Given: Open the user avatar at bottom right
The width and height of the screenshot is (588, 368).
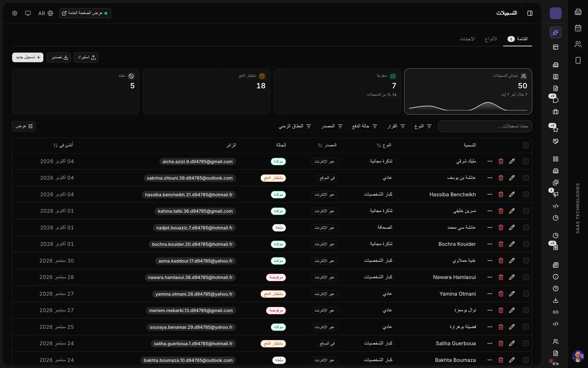Looking at the screenshot, I should [578, 356].
